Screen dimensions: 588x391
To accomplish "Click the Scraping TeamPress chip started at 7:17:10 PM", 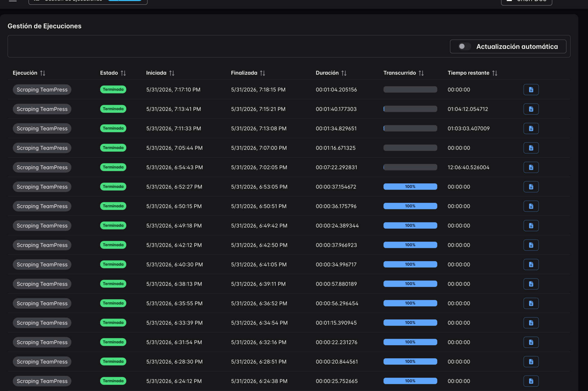I will [42, 90].
